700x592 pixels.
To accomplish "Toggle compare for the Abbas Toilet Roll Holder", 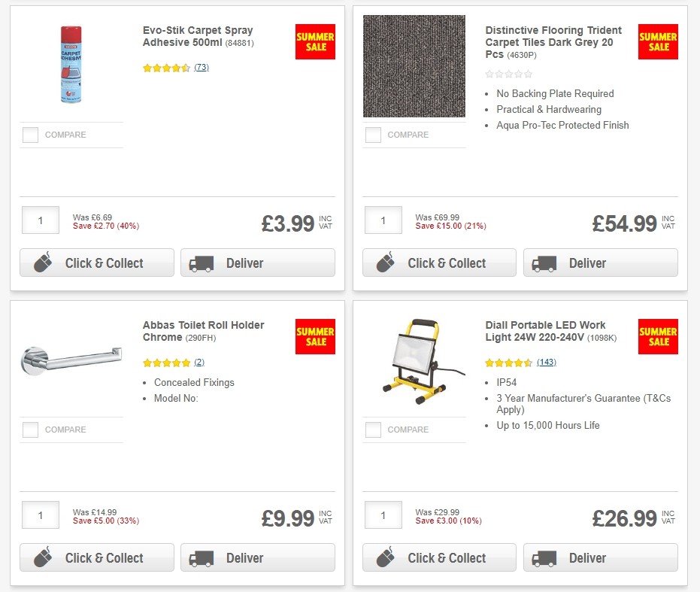I will (30, 430).
